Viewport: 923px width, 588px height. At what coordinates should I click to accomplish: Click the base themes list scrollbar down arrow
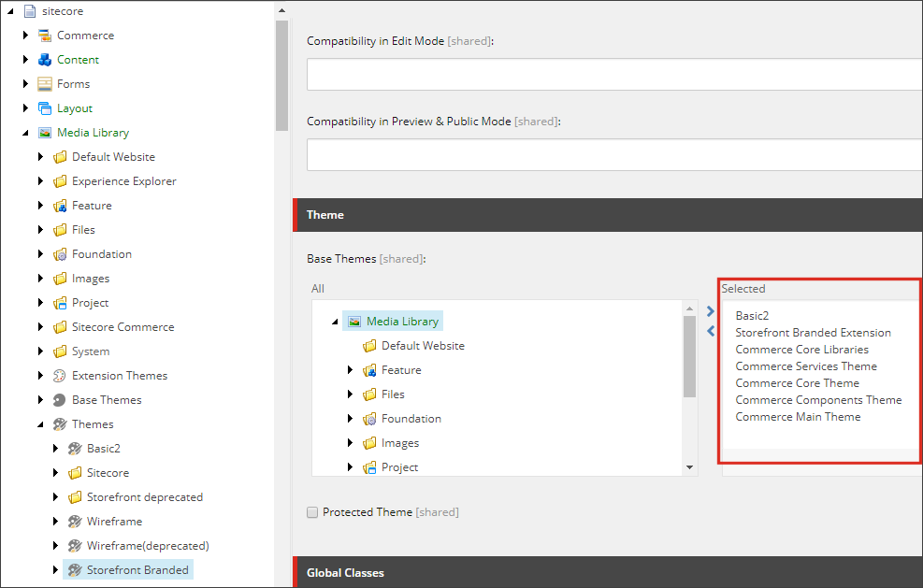pos(690,467)
